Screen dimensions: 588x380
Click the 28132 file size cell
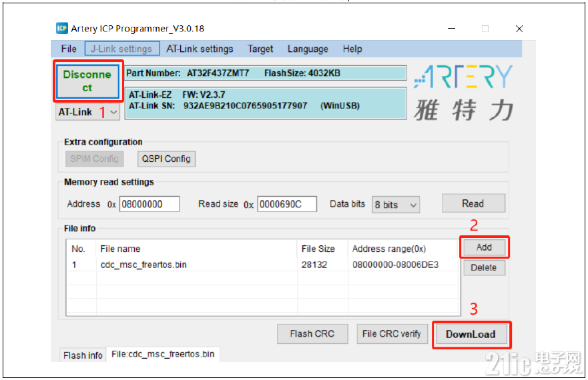tap(314, 265)
